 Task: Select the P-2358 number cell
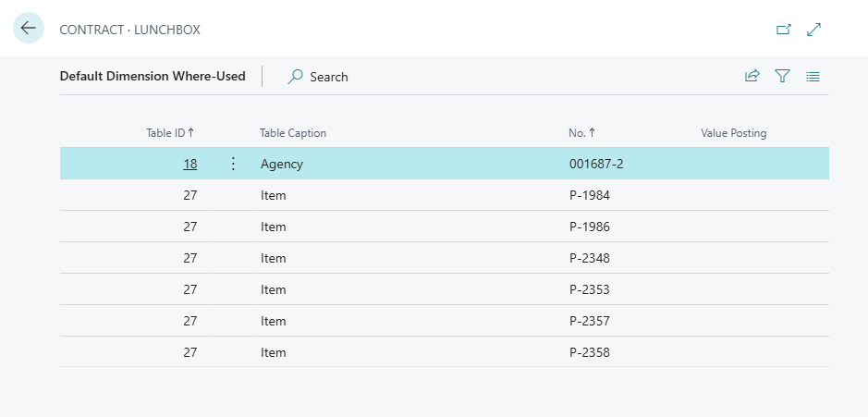[590, 352]
